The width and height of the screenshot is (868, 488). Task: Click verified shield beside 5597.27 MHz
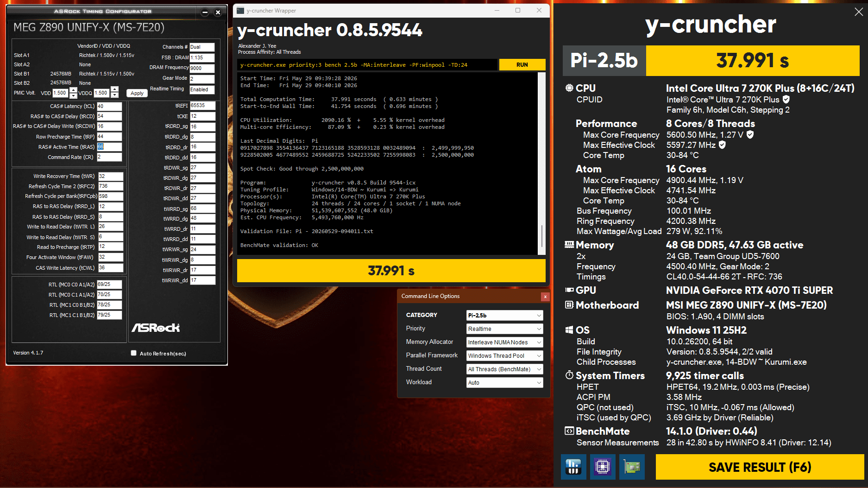click(722, 145)
